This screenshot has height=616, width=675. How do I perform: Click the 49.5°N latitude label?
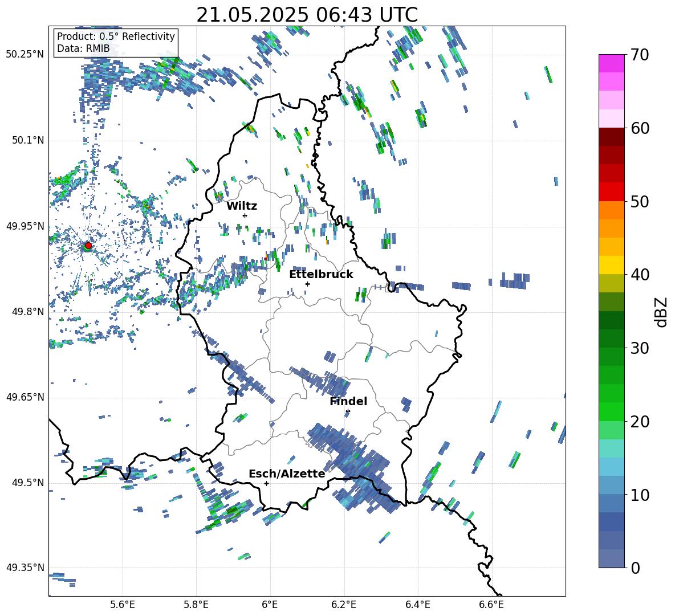[x=27, y=483]
